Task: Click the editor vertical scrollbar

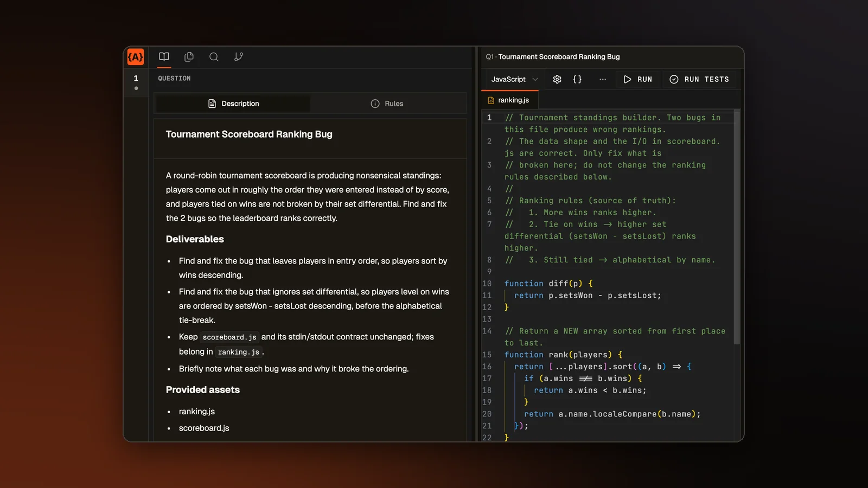Action: coord(737,228)
